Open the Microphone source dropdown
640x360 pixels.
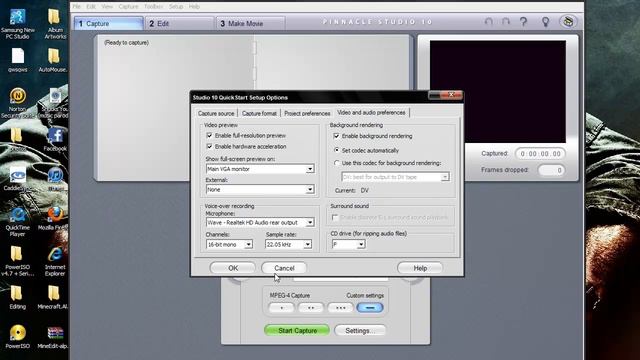coord(260,222)
